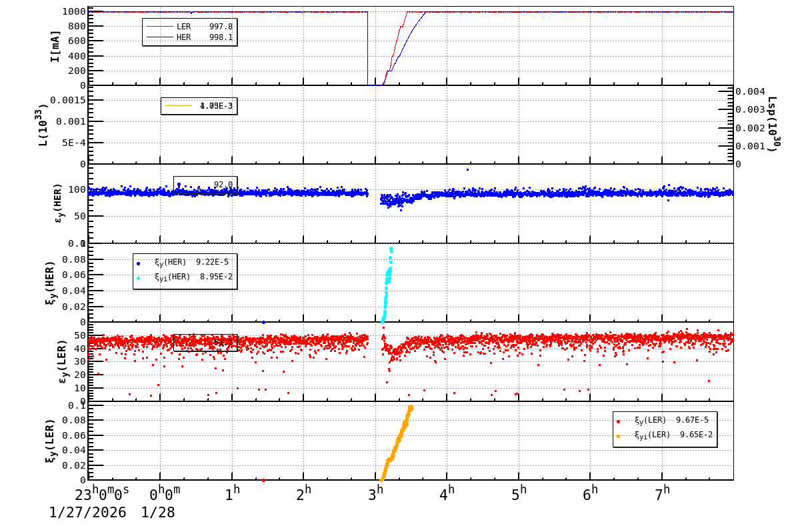The image size is (800, 532).
Task: Click the I[mA] vertical axis label
Action: coord(57,45)
